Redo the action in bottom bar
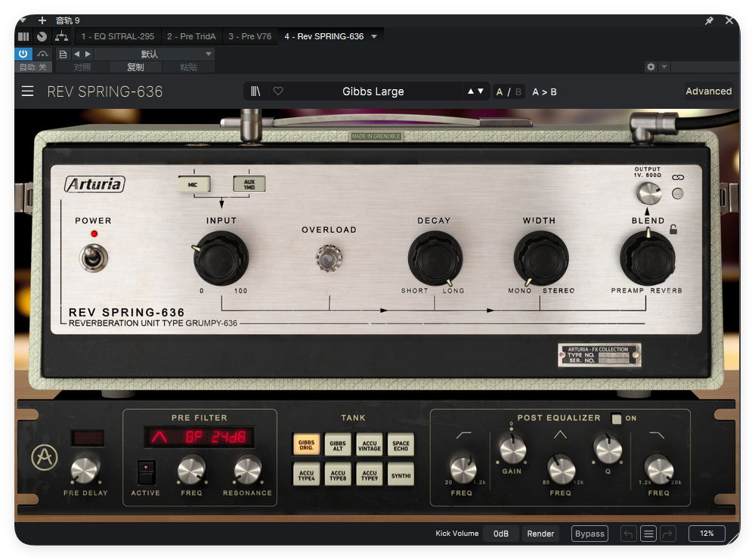Viewport: 755px width, 560px height. (x=668, y=534)
